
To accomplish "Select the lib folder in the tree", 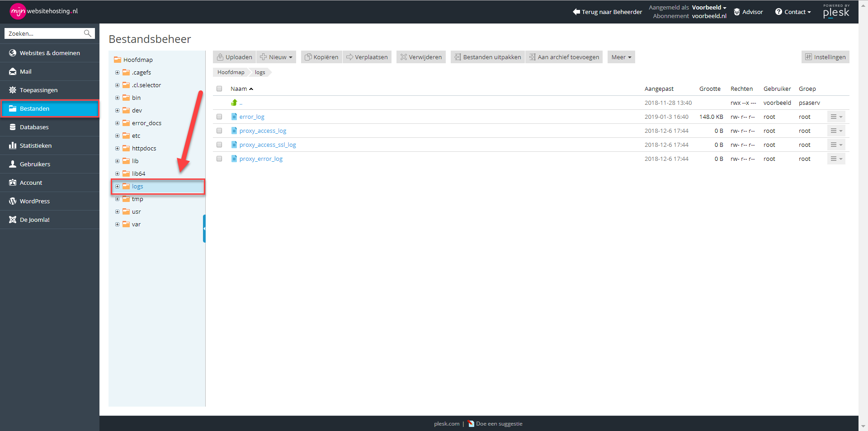I will coord(135,161).
